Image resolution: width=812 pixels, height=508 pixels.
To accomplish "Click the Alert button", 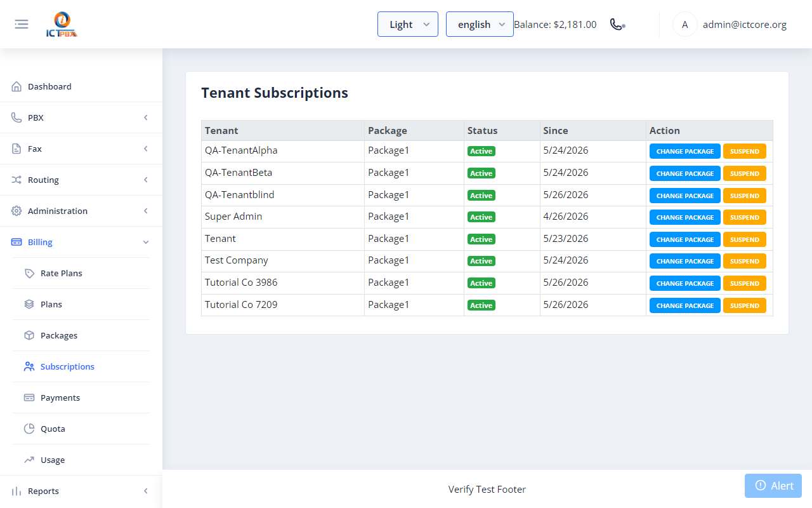I will tap(773, 486).
